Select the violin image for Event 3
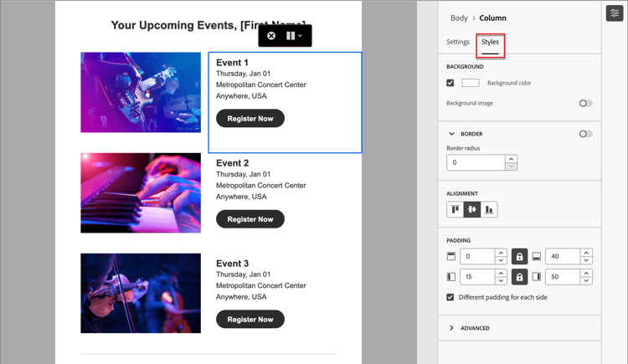This screenshot has height=364, width=628. [141, 293]
